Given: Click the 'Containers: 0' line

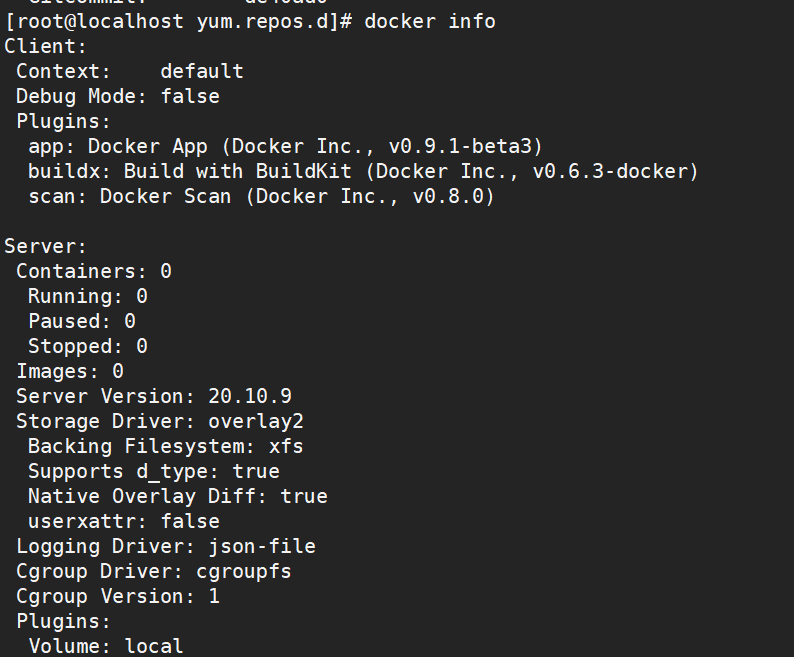Looking at the screenshot, I should tap(94, 271).
